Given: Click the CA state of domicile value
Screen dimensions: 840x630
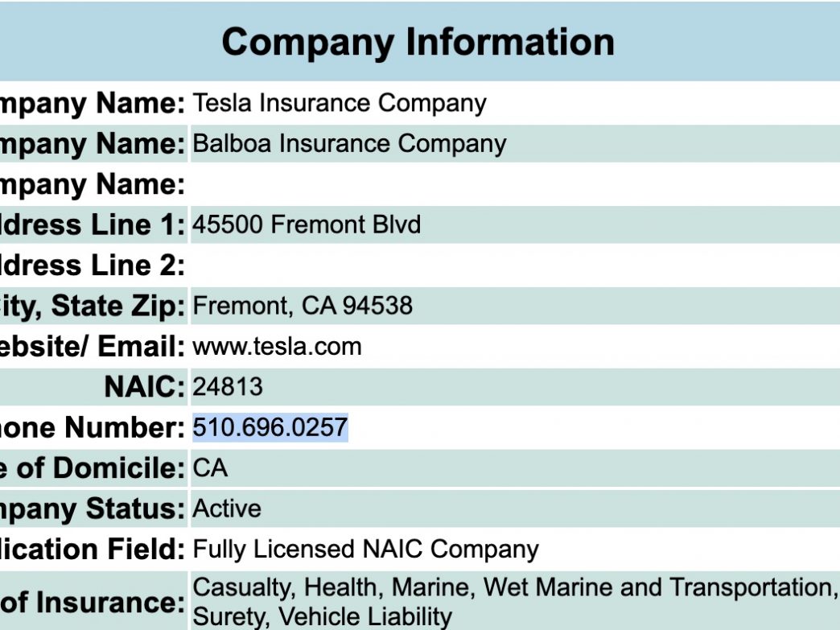Looking at the screenshot, I should [x=210, y=468].
